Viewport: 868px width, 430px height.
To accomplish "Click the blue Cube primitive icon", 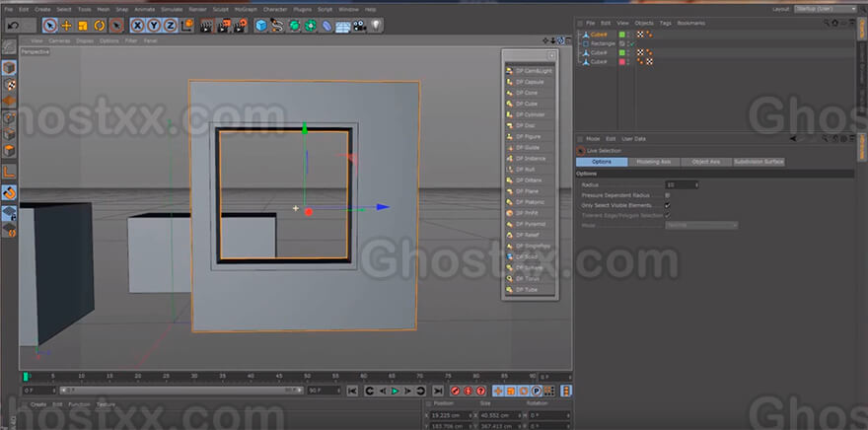I will point(261,26).
